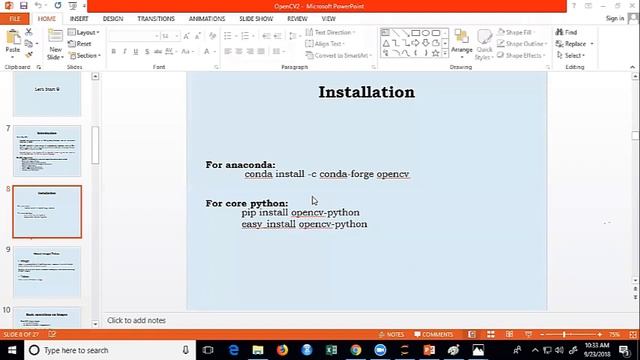Switch to Slide Sorter view
This screenshot has width=640, height=360.
coord(491,334)
